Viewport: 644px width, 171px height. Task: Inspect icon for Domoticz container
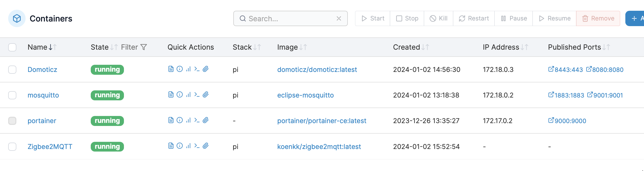(180, 69)
